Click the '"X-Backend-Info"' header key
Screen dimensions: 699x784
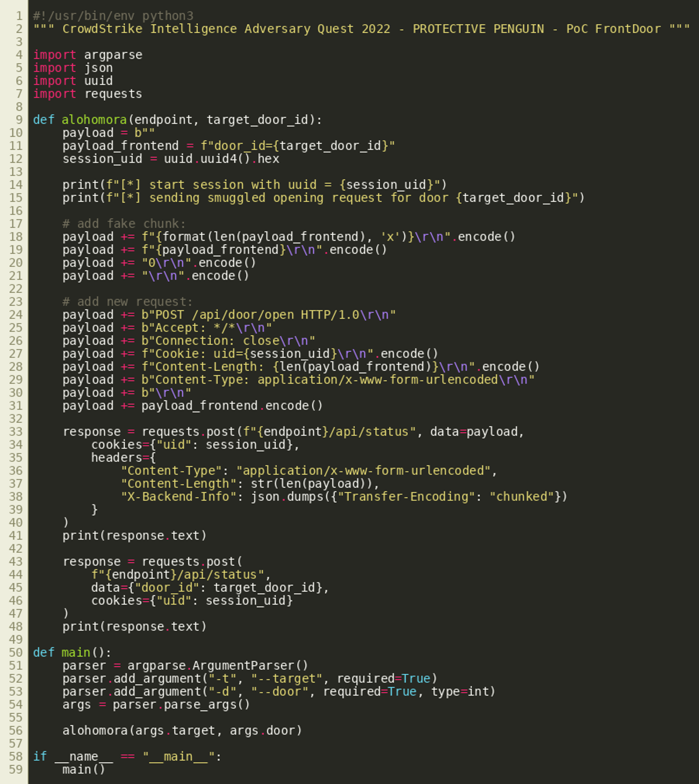(178, 497)
